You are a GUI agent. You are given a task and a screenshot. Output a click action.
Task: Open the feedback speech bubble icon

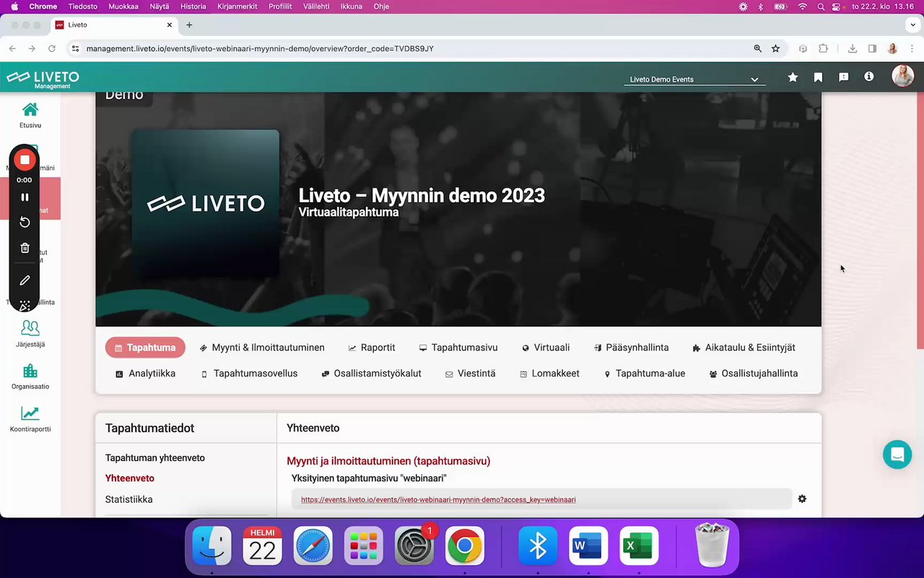(x=843, y=77)
